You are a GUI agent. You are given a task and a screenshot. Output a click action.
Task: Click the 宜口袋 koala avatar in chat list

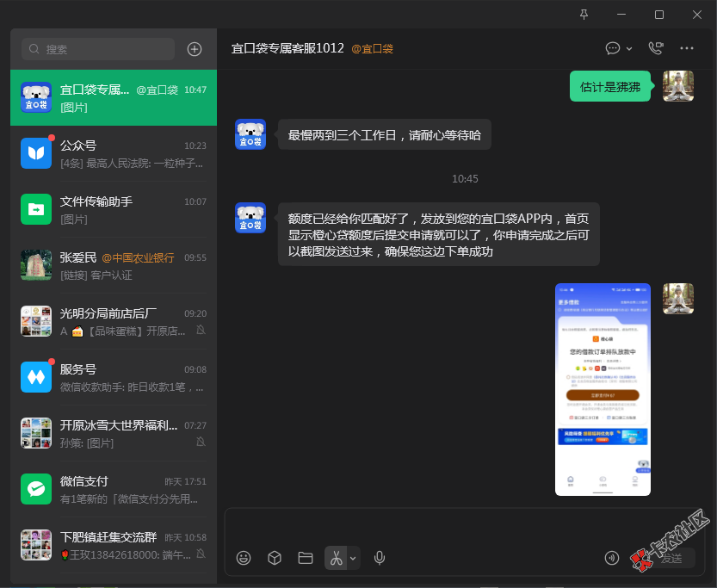click(36, 97)
